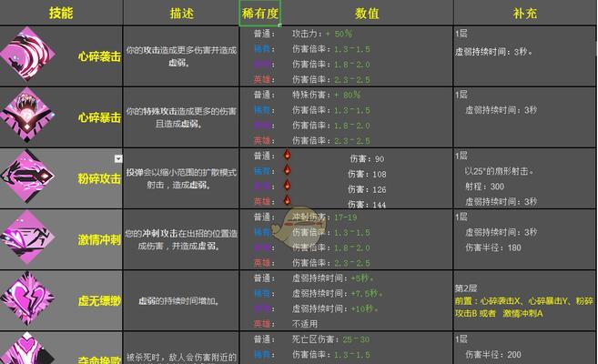598x364 pixels.
Task: Click value 虚弱持续时间: +7.5秒
Action: (x=338, y=294)
